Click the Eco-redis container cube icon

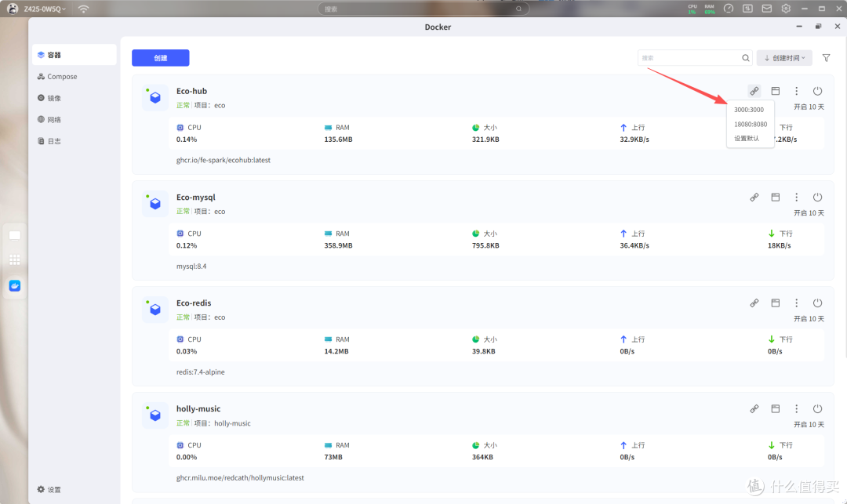click(x=155, y=310)
